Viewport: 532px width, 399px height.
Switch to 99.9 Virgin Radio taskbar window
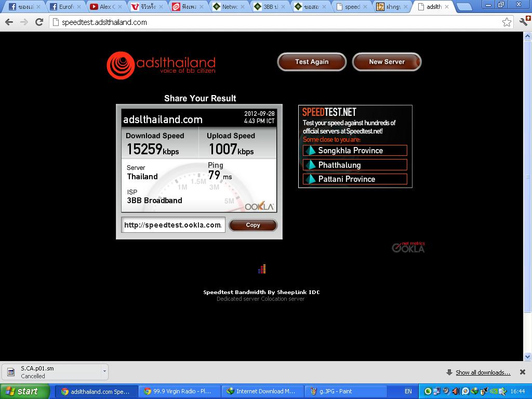coord(179,392)
